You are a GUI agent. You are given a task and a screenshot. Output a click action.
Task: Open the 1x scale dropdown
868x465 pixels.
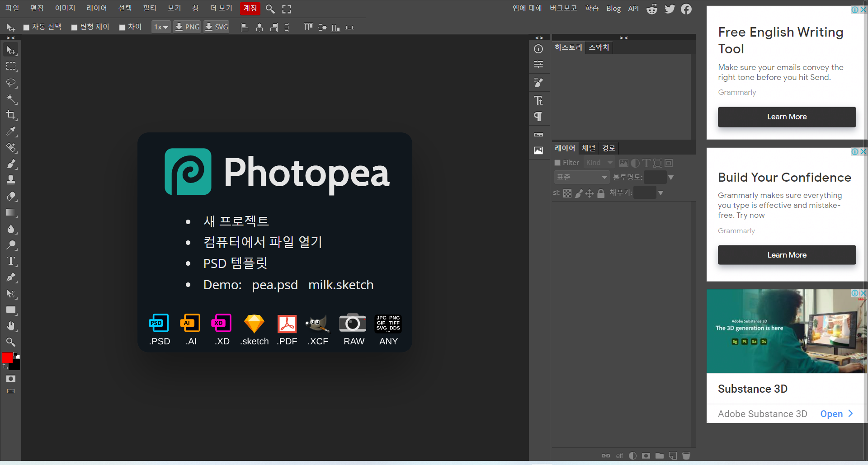tap(161, 27)
